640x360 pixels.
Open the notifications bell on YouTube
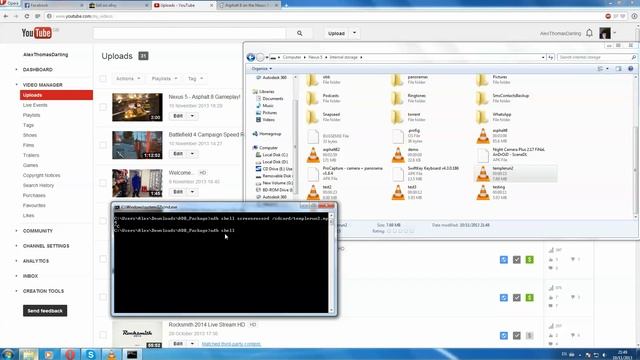click(589, 33)
